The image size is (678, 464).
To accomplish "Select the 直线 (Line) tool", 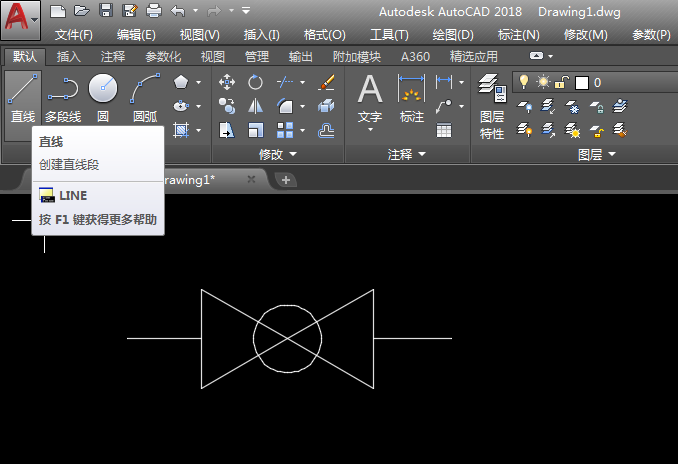I will tap(22, 97).
